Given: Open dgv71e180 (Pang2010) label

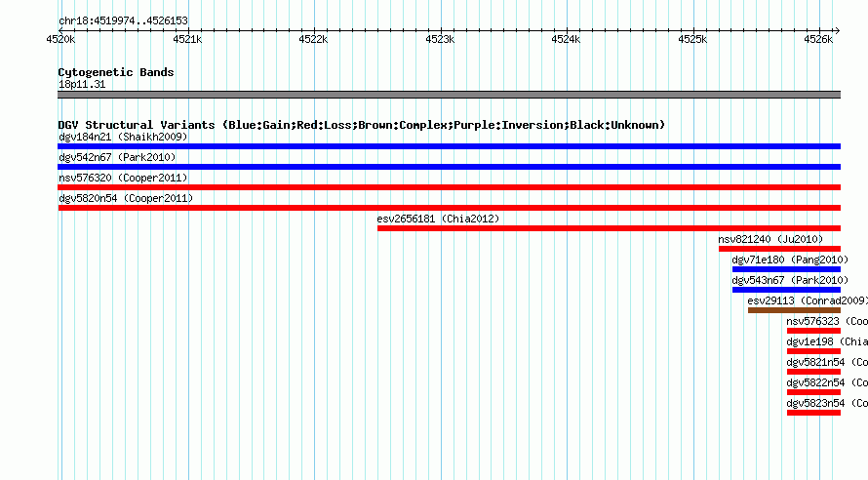Looking at the screenshot, I should (790, 260).
